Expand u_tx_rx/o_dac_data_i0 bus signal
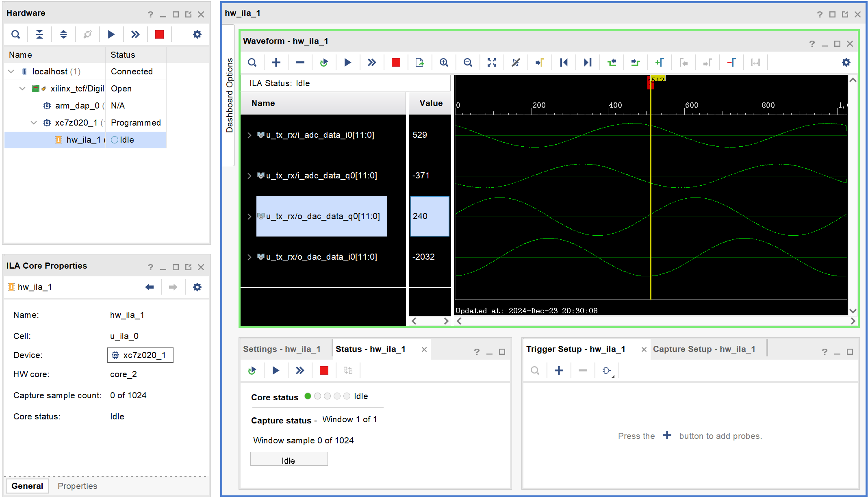The image size is (868, 497). click(x=250, y=257)
